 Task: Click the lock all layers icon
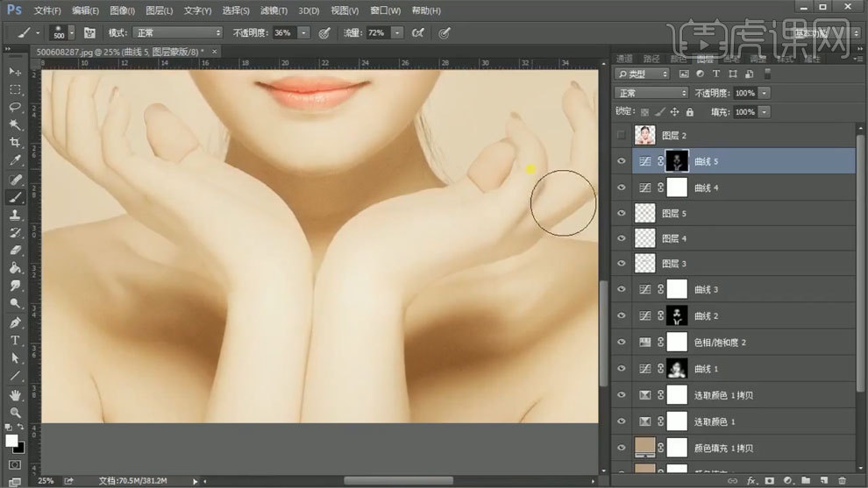click(689, 112)
